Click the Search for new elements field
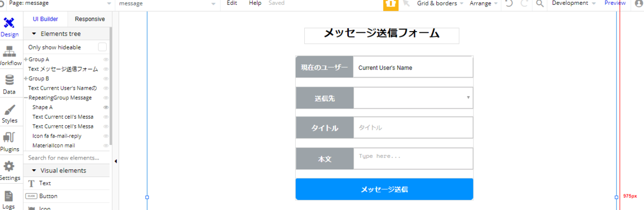644x210 pixels. tap(67, 158)
